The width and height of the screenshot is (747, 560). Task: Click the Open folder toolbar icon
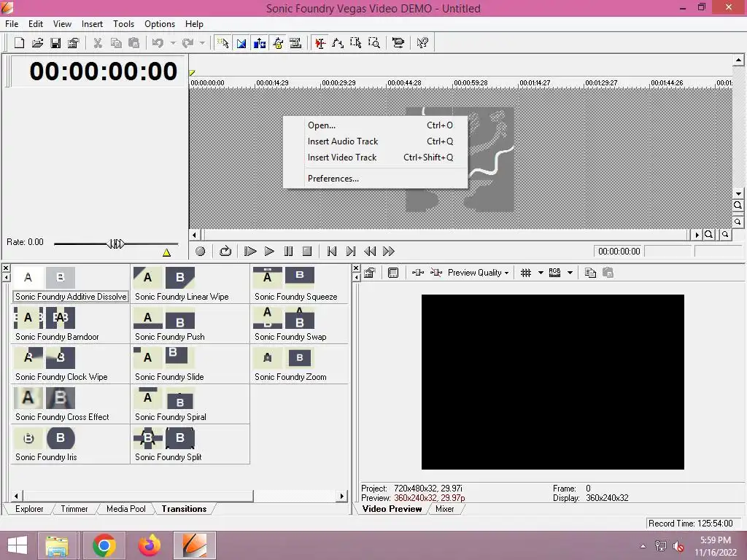coord(37,43)
